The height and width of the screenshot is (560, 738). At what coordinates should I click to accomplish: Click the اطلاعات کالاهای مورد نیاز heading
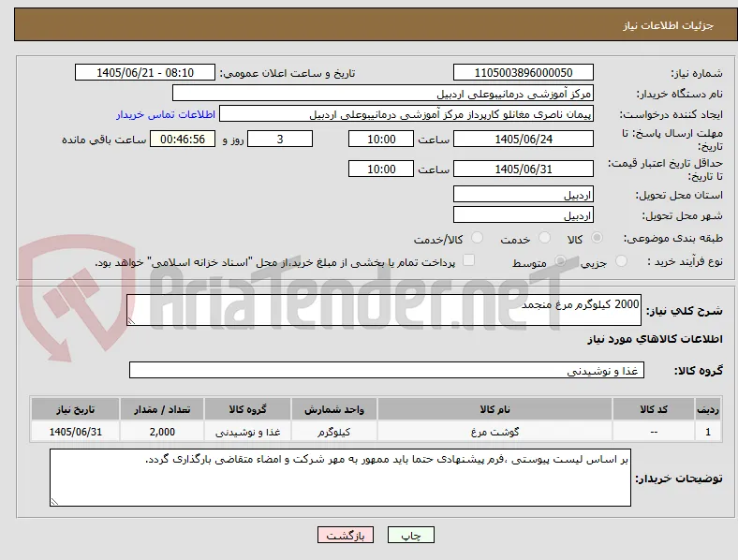point(655,339)
